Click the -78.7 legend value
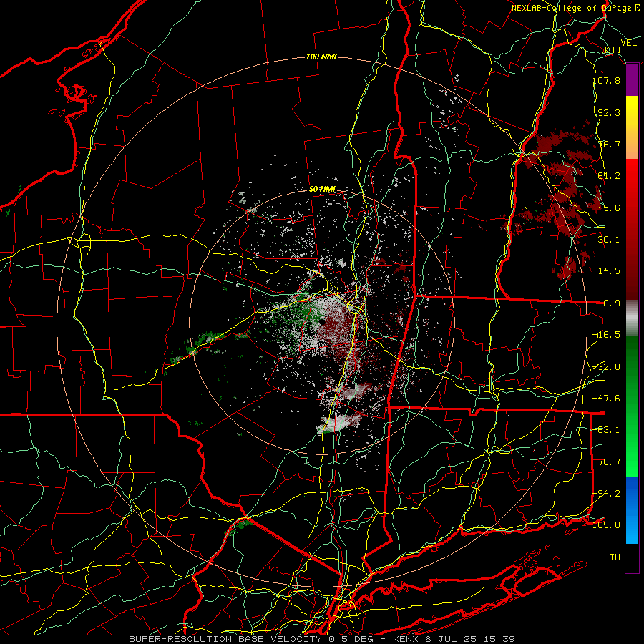Screen dimensions: 644x644 607,462
